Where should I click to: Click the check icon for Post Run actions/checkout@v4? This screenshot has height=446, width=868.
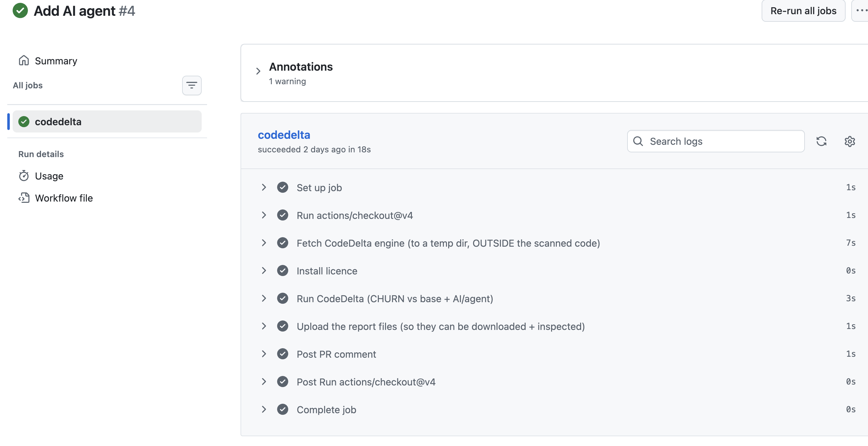coord(282,382)
